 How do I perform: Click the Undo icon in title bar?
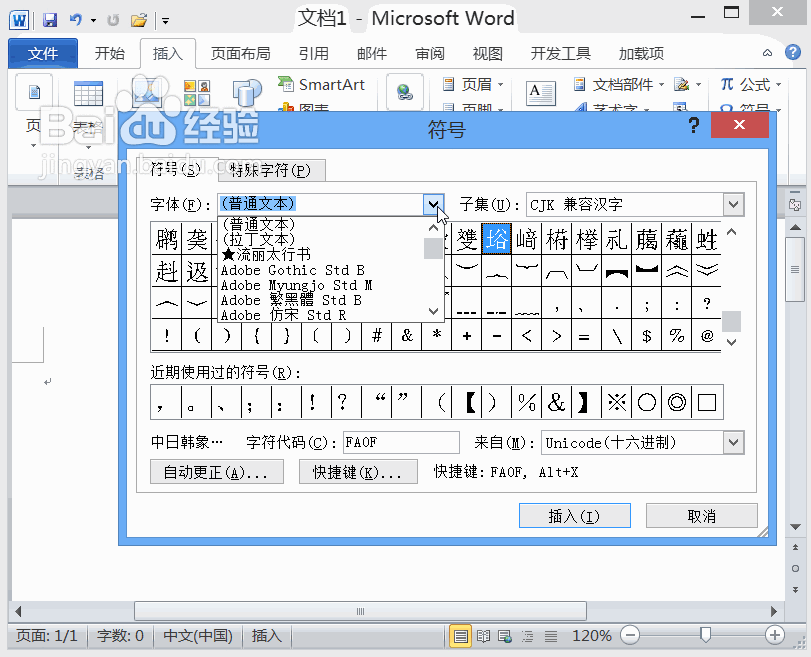tap(76, 20)
